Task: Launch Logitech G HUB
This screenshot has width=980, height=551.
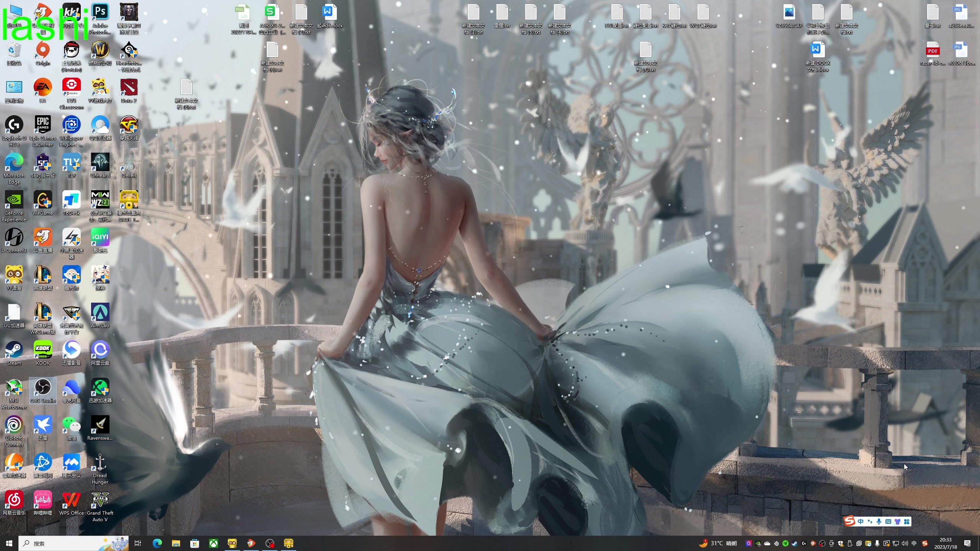Action: pos(14,131)
